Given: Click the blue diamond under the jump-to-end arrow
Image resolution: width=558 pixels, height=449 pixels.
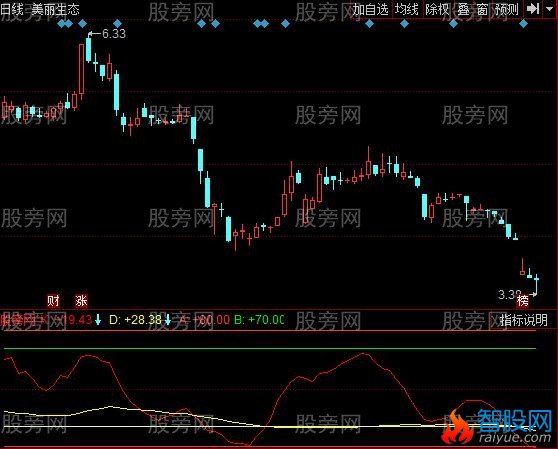Looking at the screenshot, I should [x=523, y=24].
